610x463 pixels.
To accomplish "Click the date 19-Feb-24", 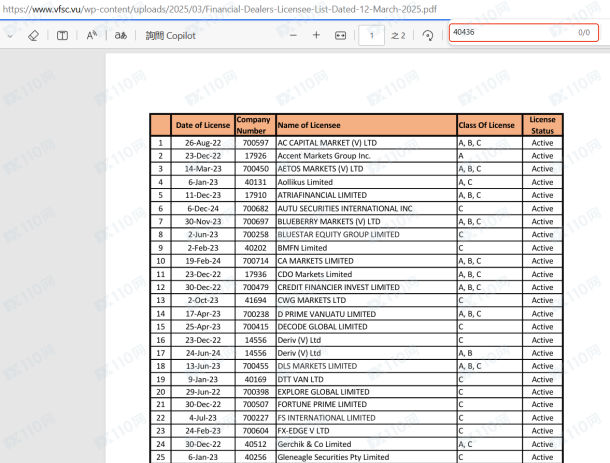I will pos(203,261).
